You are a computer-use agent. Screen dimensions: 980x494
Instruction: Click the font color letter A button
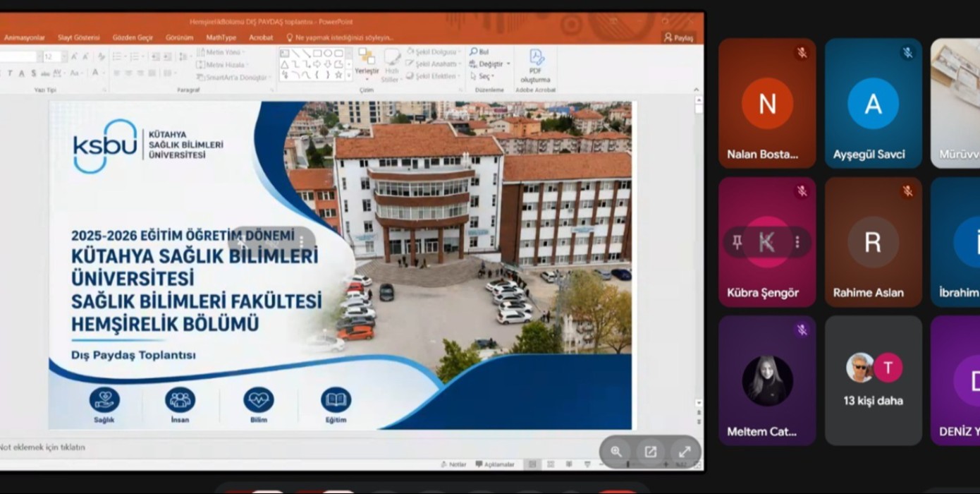pos(95,73)
